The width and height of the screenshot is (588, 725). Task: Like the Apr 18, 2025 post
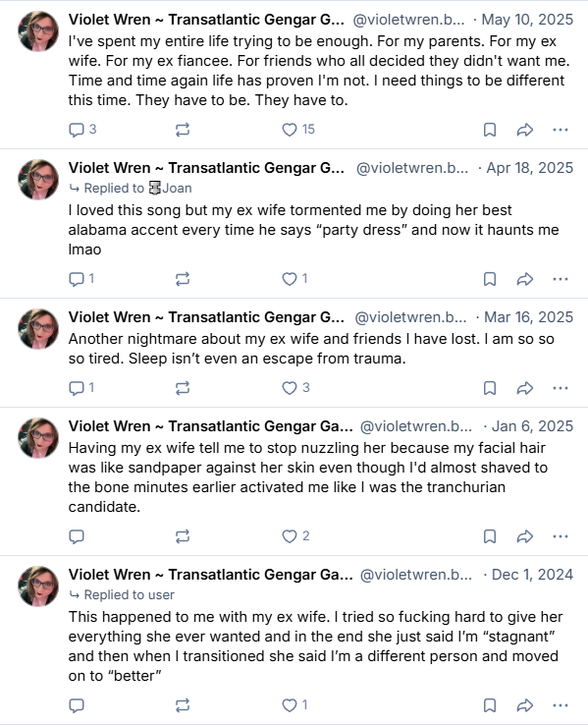click(294, 279)
